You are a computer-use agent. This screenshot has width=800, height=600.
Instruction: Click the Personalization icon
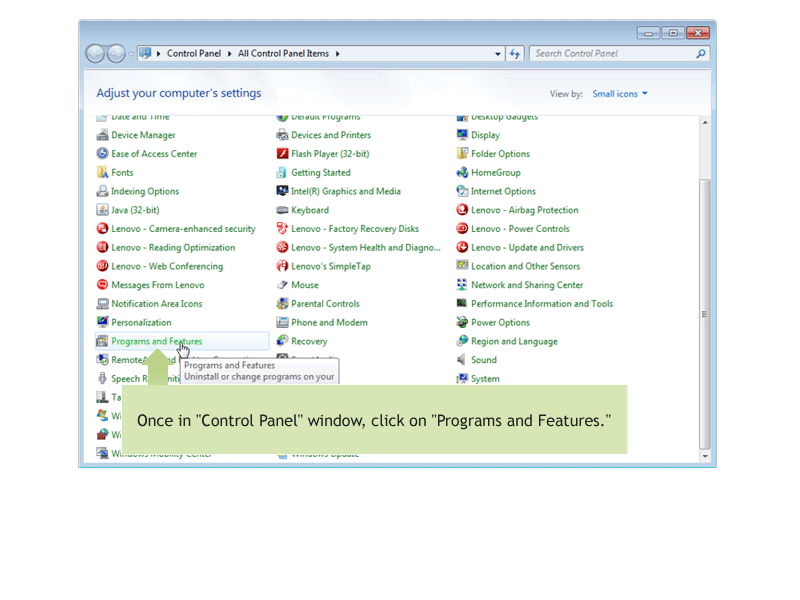pos(103,322)
